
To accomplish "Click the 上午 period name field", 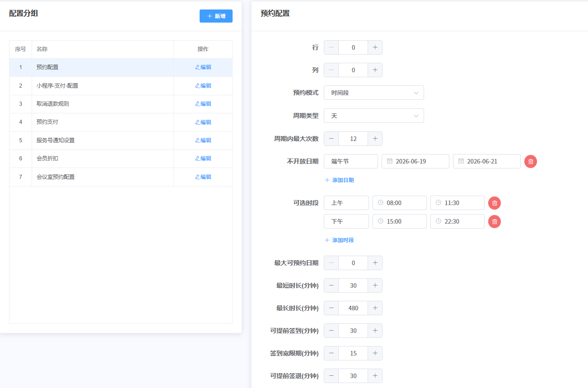I will click(346, 203).
